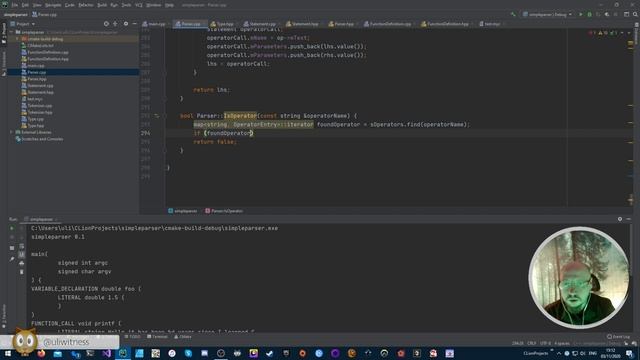Open the Run menu
The width and height of the screenshot is (640, 360).
click(x=114, y=5)
